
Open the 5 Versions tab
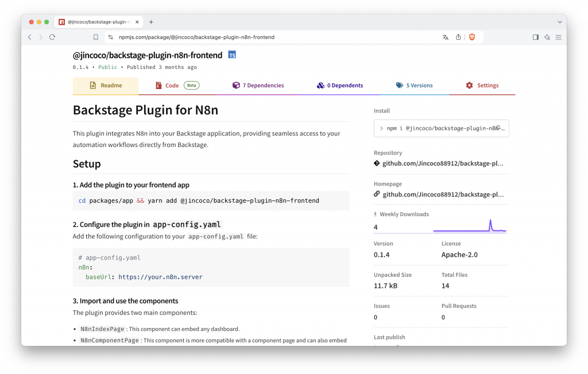(414, 86)
